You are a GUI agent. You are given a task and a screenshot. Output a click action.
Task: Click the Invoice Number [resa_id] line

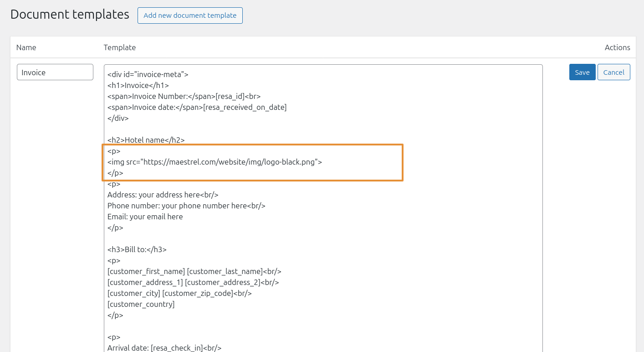[x=184, y=96]
